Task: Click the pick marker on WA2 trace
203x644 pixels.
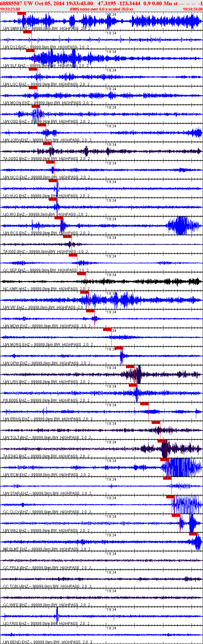Action: (x=176, y=515)
